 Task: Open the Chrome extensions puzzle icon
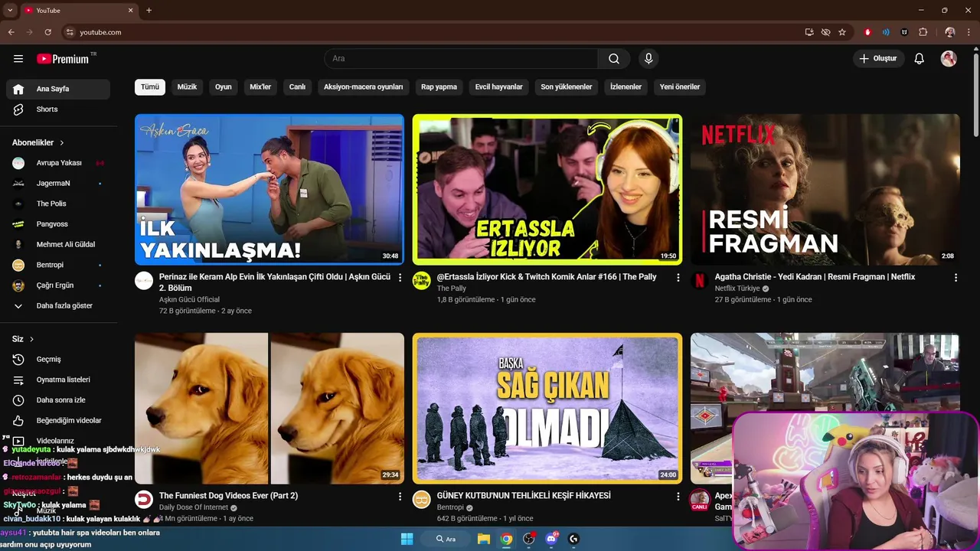pos(923,32)
